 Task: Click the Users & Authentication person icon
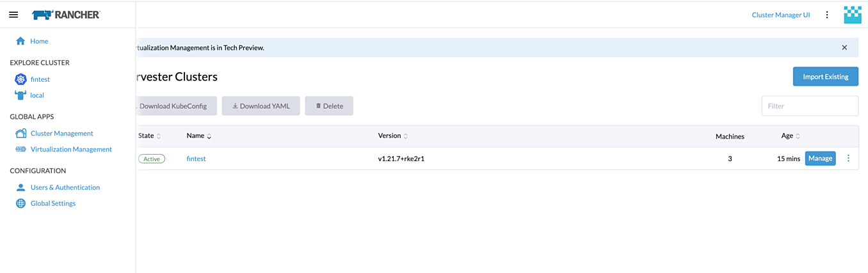[20, 187]
